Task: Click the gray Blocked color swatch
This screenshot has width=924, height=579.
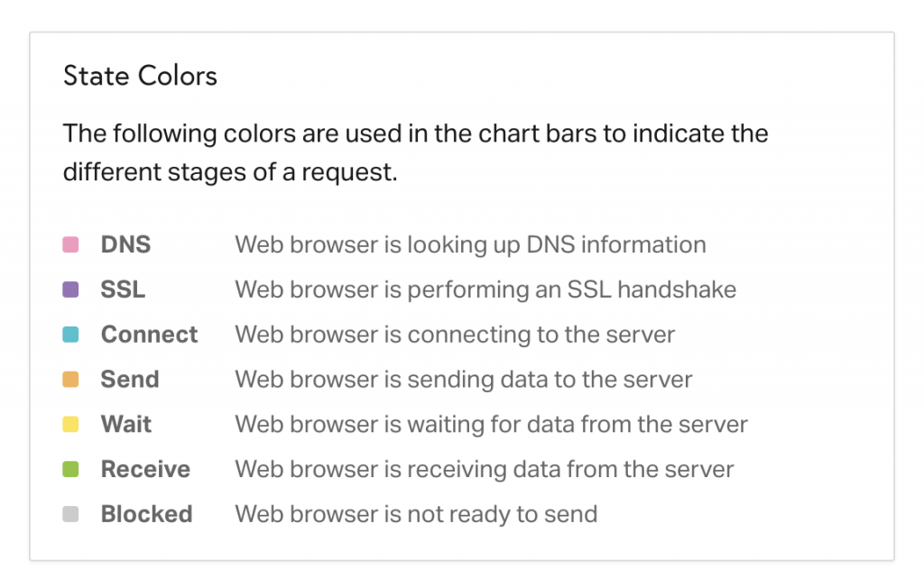Action: pyautogui.click(x=70, y=514)
